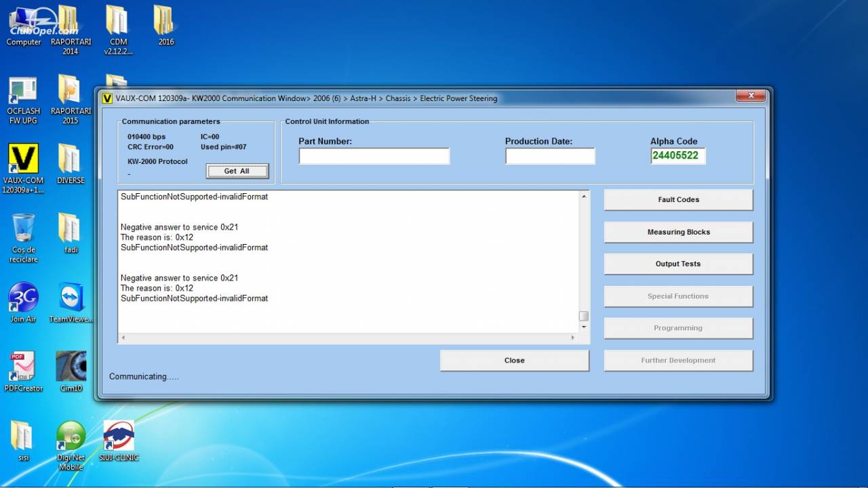Click the "010400 bps" baud rate text
This screenshot has width=868, height=488.
click(x=146, y=137)
